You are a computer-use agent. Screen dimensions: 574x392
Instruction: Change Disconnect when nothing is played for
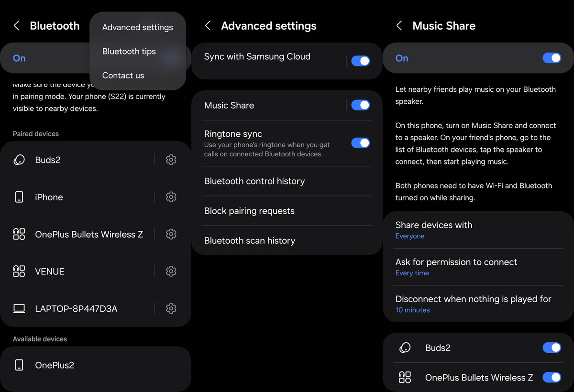(478, 304)
